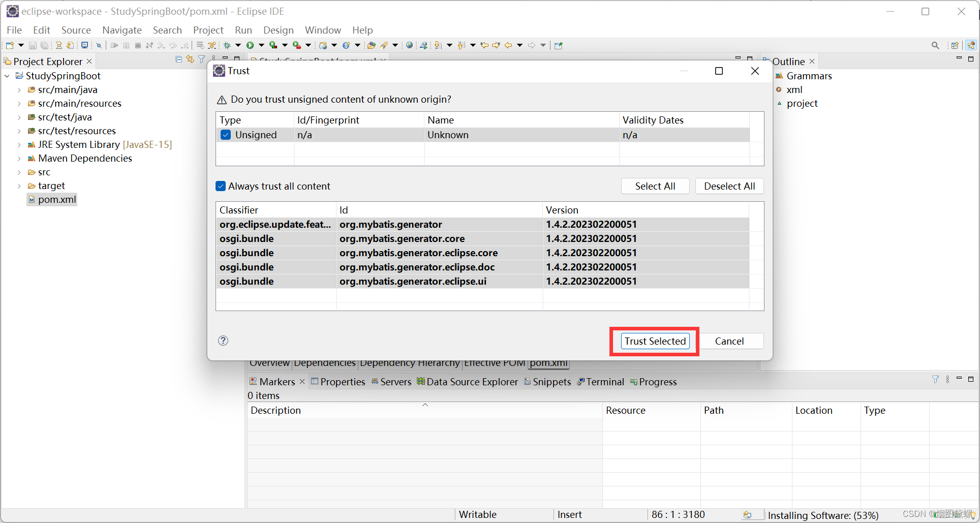Maximize the Markers bottom panel
Screen dimensions: 980x523
coord(971,379)
